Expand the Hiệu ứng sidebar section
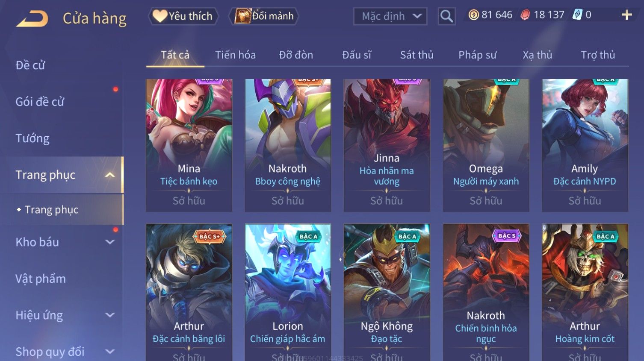 [110, 315]
